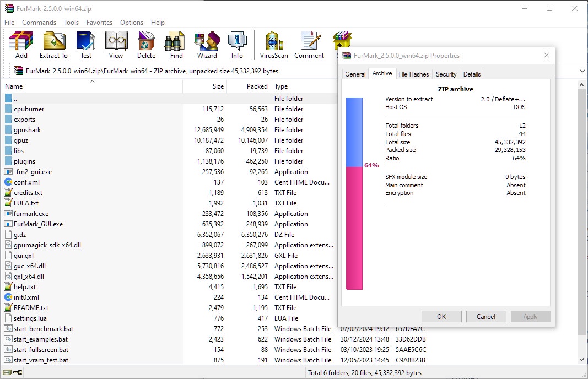Expand the address bar path dropdown
Image resolution: width=588 pixels, height=379 pixels.
(582, 71)
